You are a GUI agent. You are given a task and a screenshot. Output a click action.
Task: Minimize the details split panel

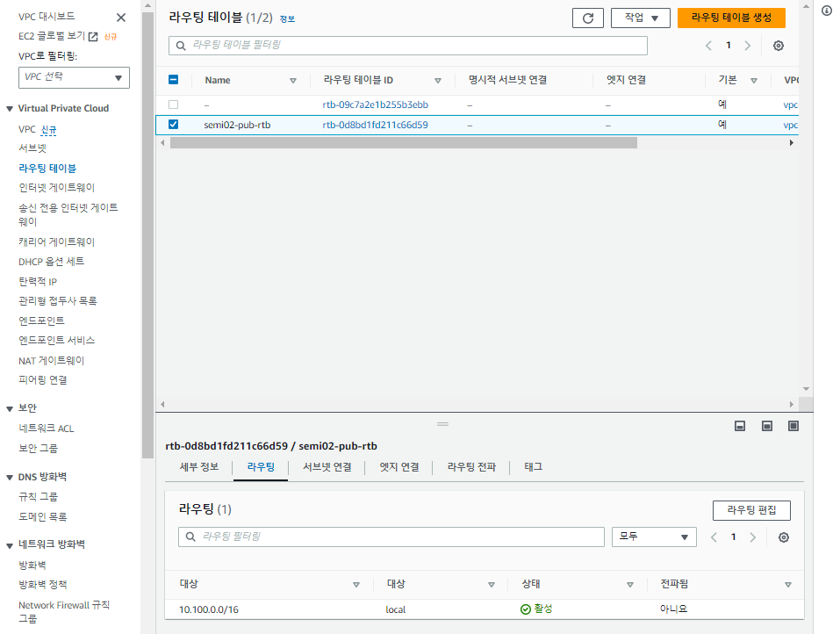click(x=740, y=426)
